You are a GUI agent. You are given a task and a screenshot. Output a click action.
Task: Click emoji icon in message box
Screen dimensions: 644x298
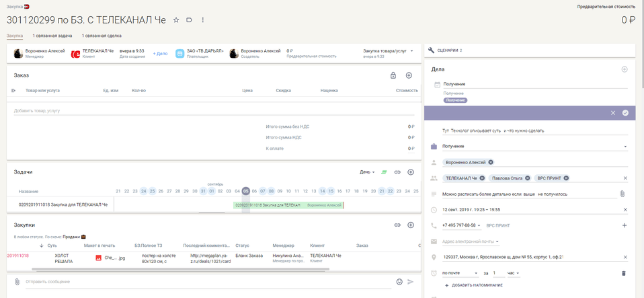coord(399,282)
